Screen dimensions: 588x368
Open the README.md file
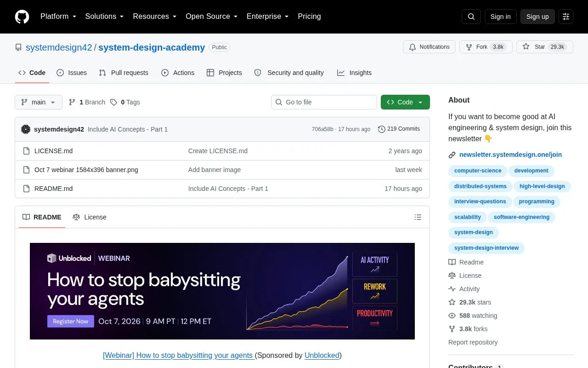point(53,189)
